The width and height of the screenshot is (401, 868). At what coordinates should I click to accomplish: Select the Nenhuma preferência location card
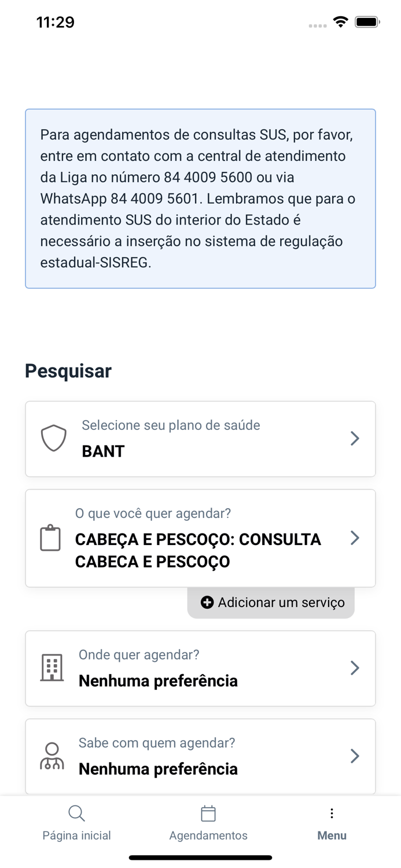click(x=200, y=668)
